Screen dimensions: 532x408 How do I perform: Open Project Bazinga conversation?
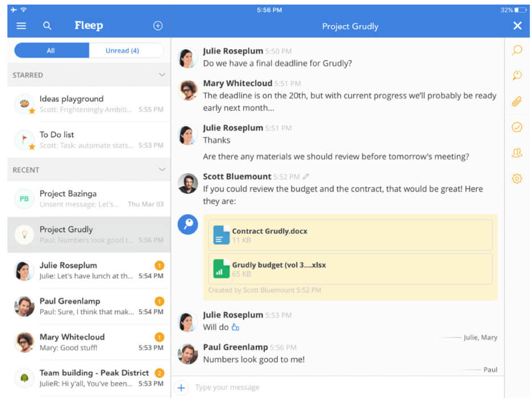tap(89, 199)
